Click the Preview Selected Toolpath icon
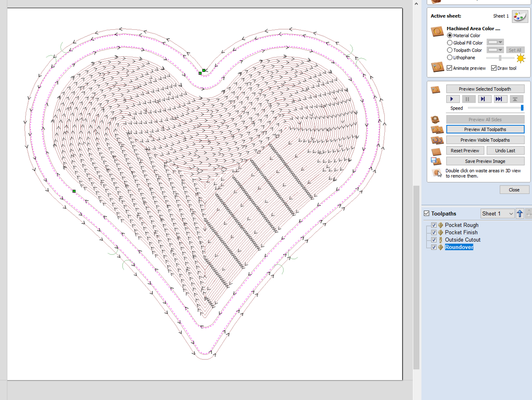 [x=436, y=89]
